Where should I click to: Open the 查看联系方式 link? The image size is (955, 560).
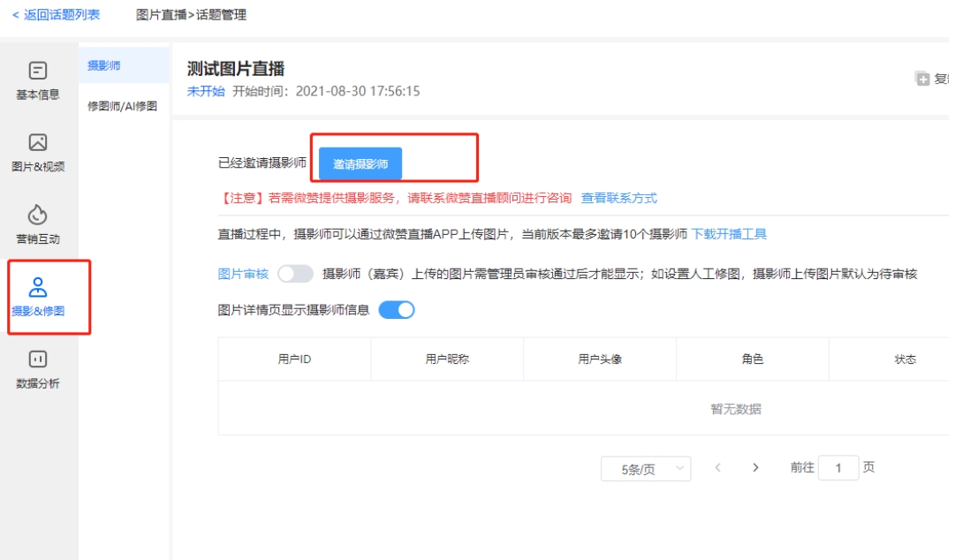click(618, 198)
